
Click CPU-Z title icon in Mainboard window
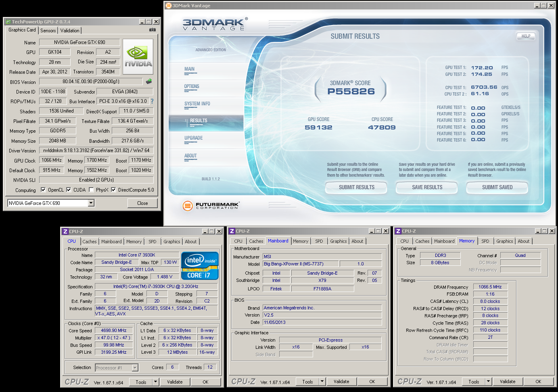tap(232, 231)
